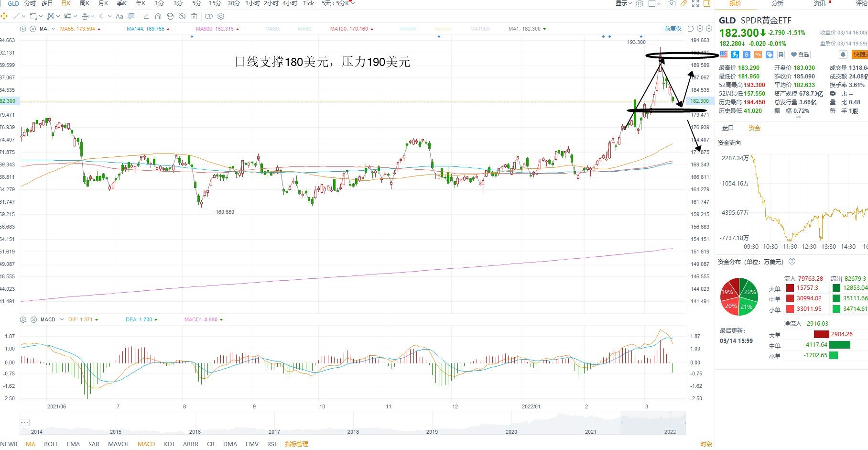Screen dimensions: 868x450
Task: Select the line drawing tool
Action: 17,16
